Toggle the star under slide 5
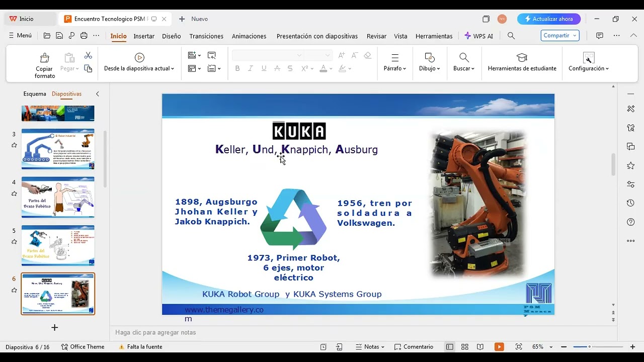Viewport: 644px width, 362px height. click(14, 242)
